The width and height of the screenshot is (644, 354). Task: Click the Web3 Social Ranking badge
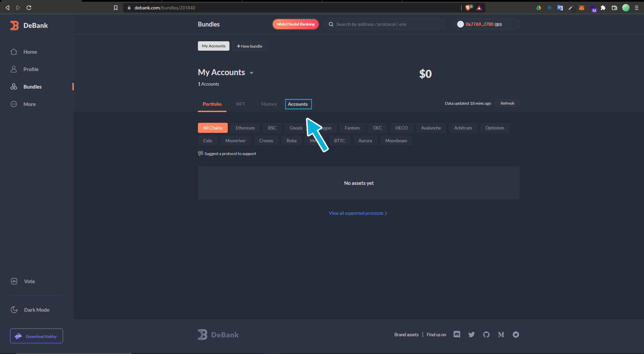tap(296, 24)
